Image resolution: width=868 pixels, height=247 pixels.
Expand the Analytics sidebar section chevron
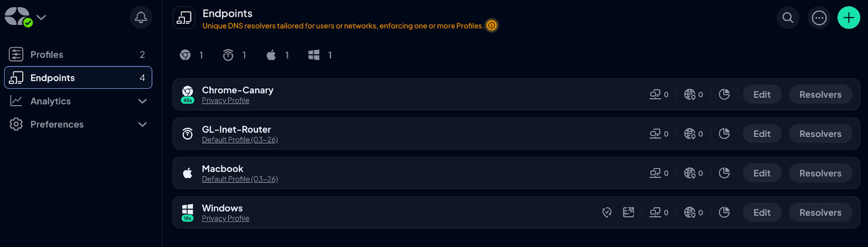click(142, 101)
